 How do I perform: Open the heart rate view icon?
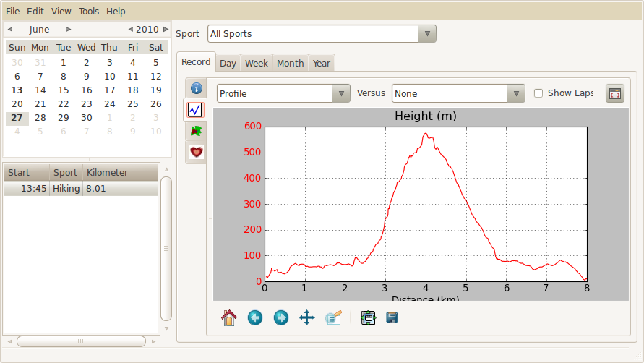tap(195, 152)
